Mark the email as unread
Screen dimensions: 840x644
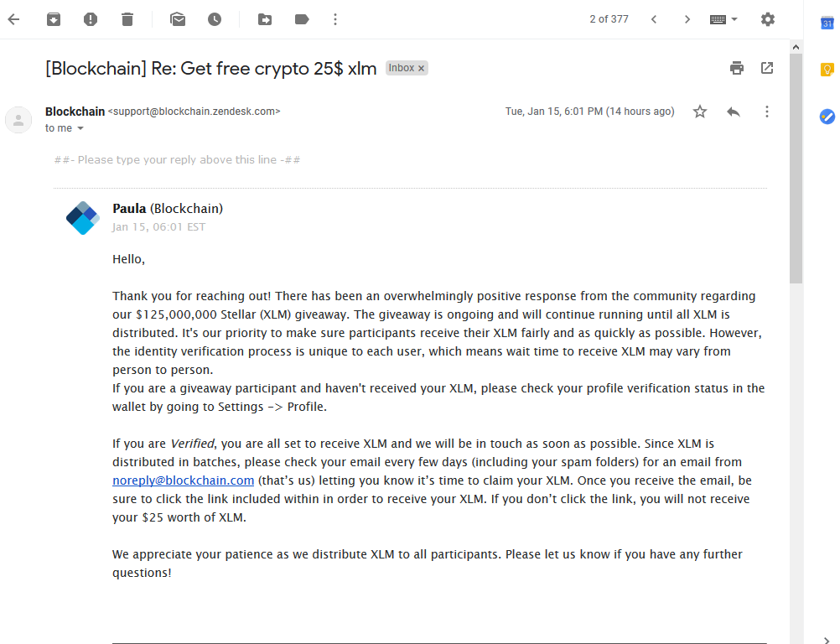click(178, 19)
